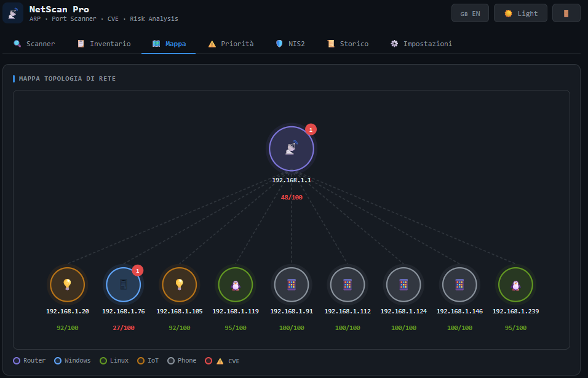Screen dimensions: 588x378
Task: Click the 192.168.1.91 label
Action: point(292,311)
